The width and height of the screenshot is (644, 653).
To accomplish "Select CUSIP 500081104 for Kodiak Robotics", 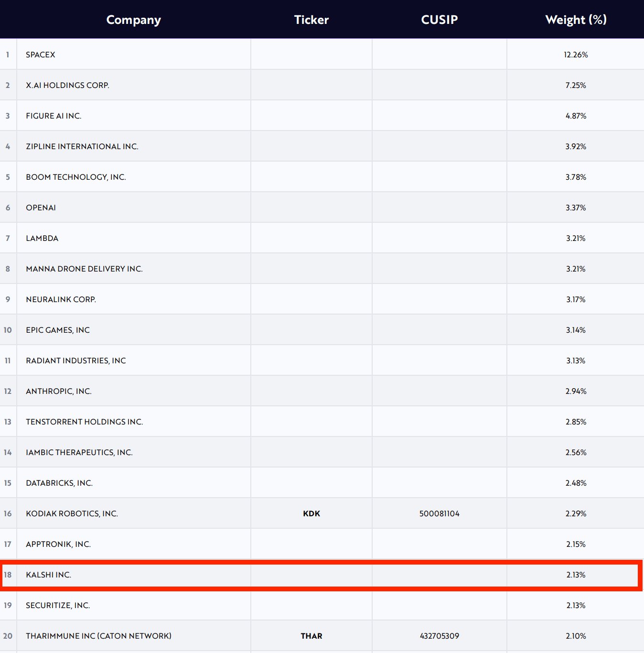I will point(439,513).
